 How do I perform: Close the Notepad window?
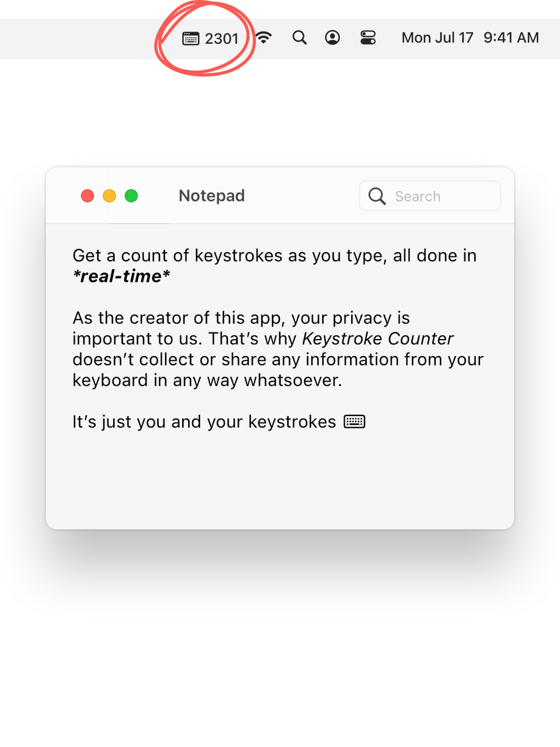coord(87,196)
